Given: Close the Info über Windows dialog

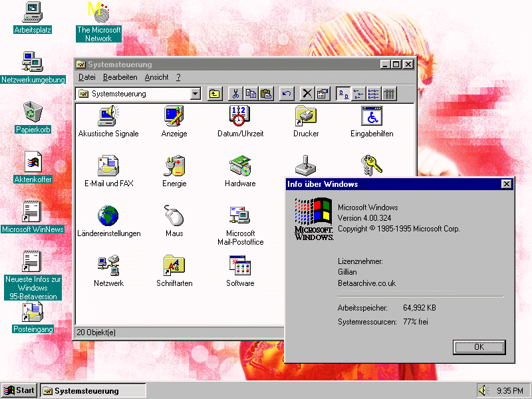Looking at the screenshot, I should tap(506, 184).
